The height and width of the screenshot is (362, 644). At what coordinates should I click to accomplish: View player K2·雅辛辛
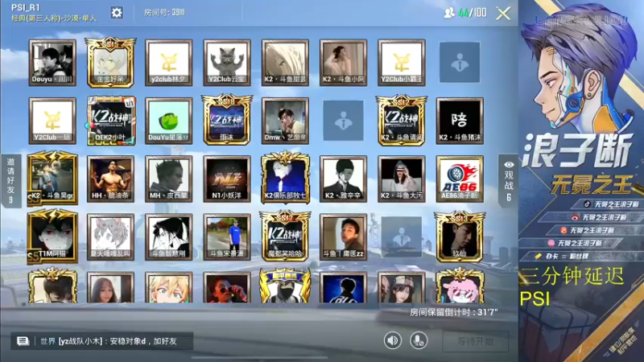pyautogui.click(x=344, y=179)
